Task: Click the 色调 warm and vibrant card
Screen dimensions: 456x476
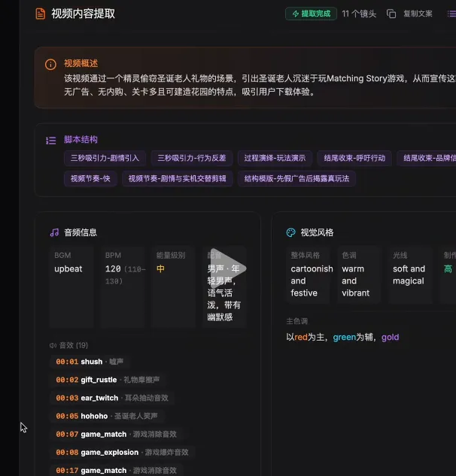Action: click(359, 274)
